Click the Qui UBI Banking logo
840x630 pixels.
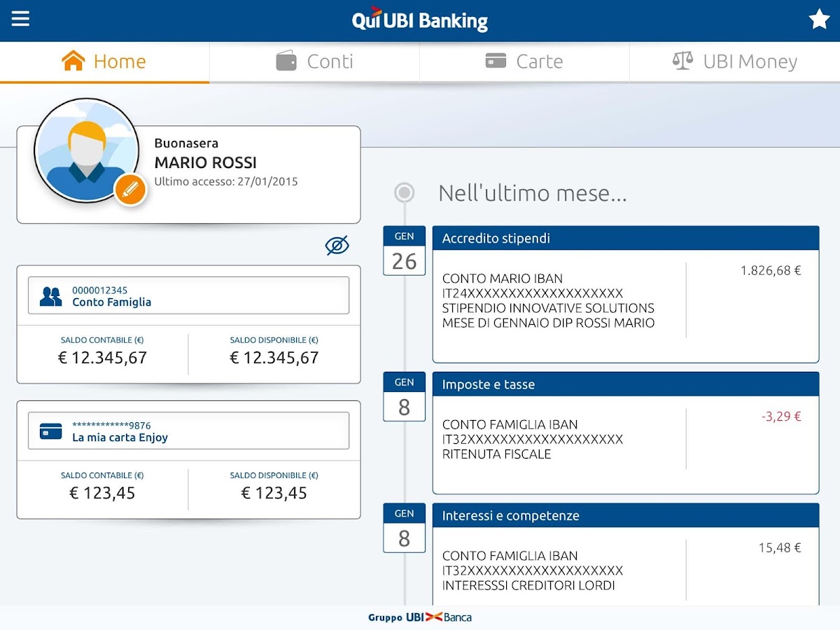tap(420, 20)
